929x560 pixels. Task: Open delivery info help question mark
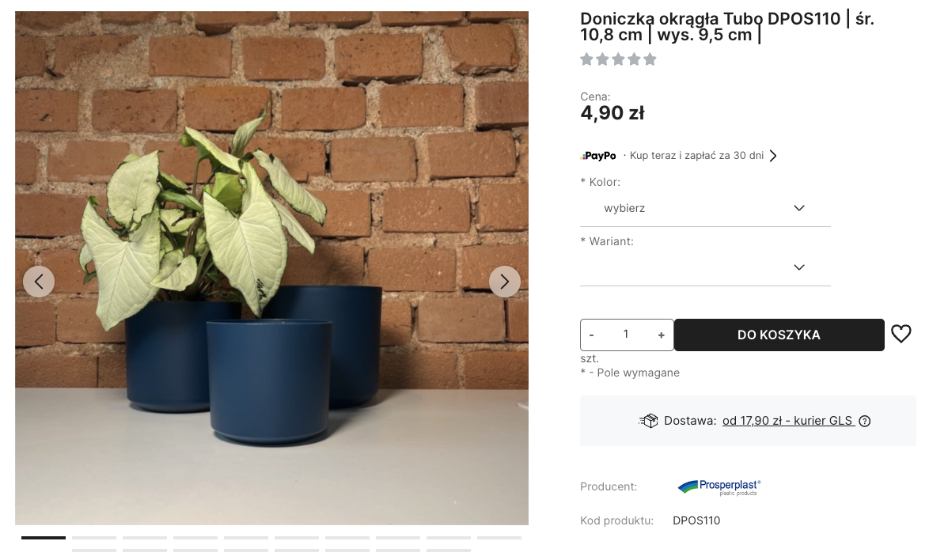(x=865, y=421)
